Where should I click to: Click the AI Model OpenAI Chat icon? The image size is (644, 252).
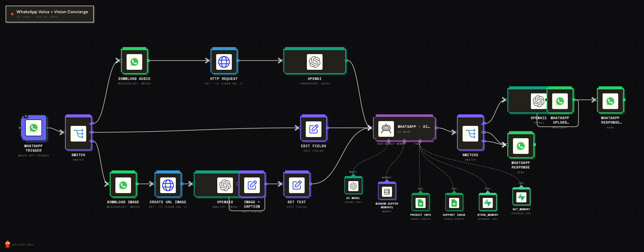tap(353, 186)
